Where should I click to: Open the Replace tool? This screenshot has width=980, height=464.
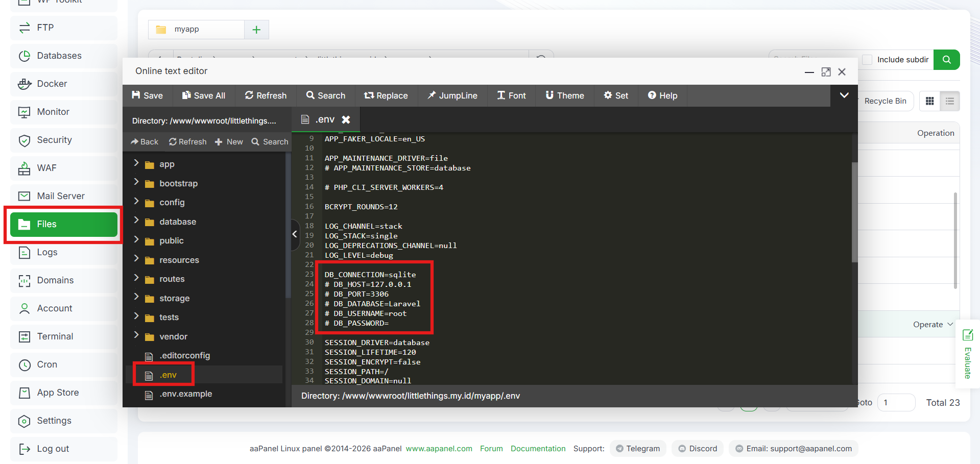[x=386, y=95]
